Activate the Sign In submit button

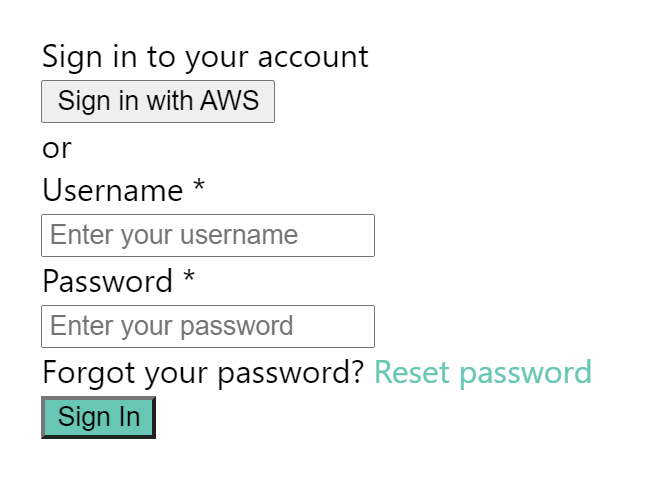pos(99,417)
